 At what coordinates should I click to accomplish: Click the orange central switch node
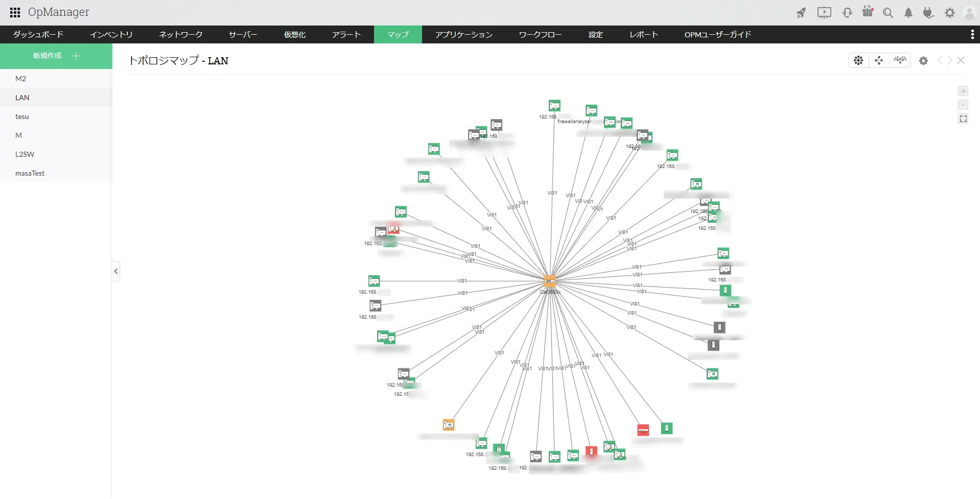[x=550, y=280]
